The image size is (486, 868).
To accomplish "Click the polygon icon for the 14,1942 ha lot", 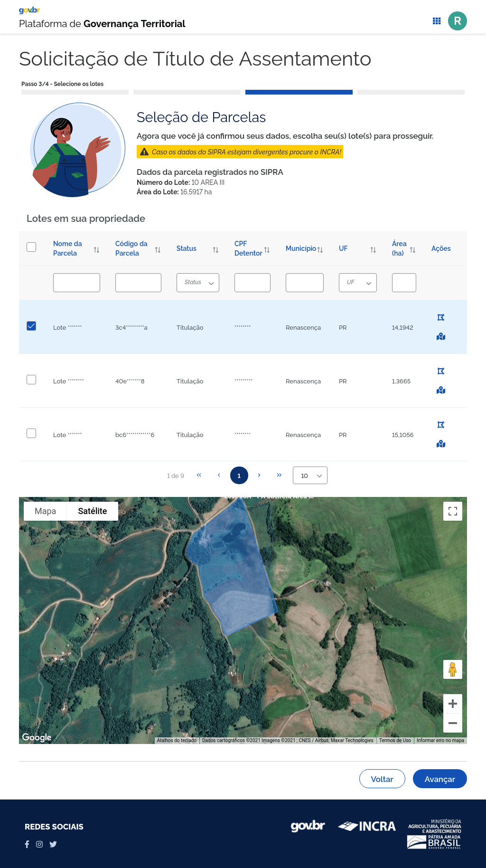I will point(441,317).
